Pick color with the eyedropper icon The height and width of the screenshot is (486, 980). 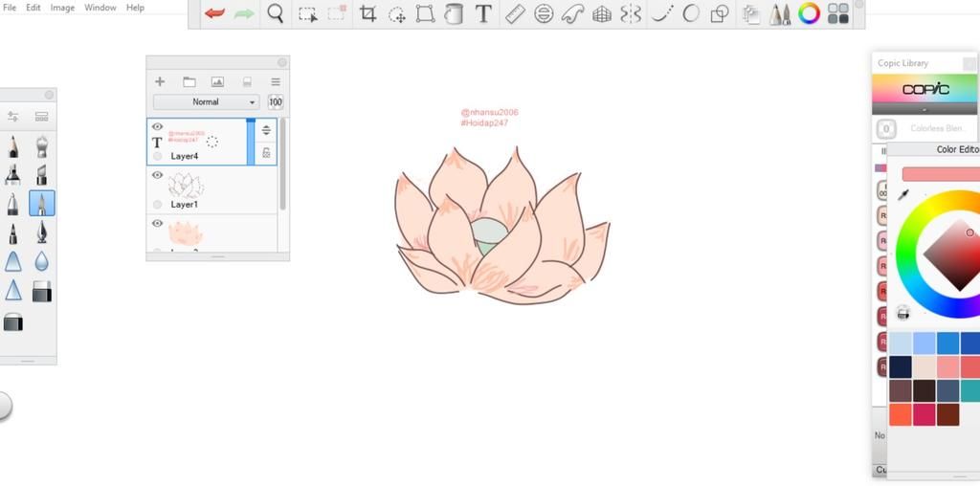(x=903, y=195)
